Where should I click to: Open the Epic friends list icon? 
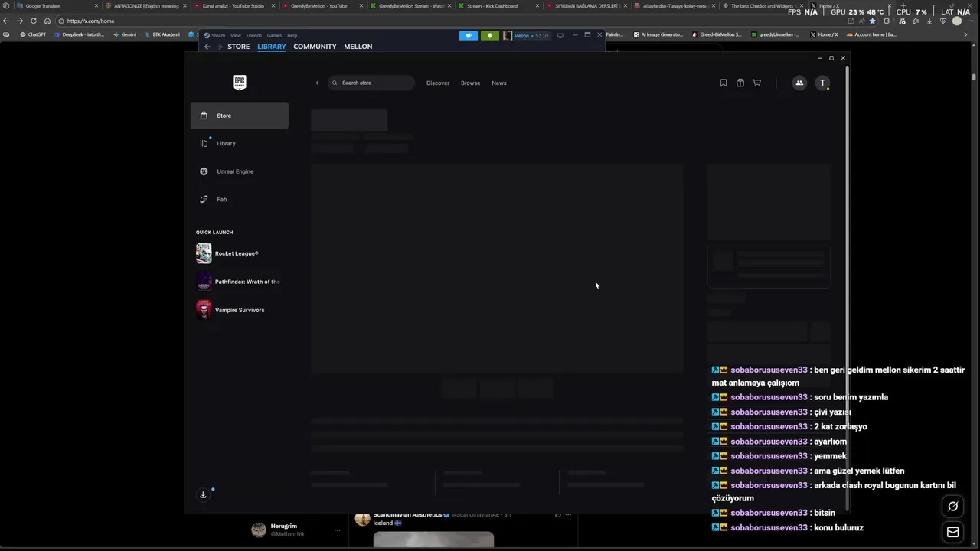[x=799, y=83]
